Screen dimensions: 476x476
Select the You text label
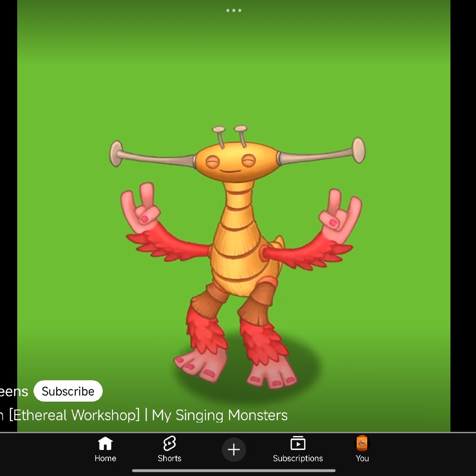click(x=362, y=458)
